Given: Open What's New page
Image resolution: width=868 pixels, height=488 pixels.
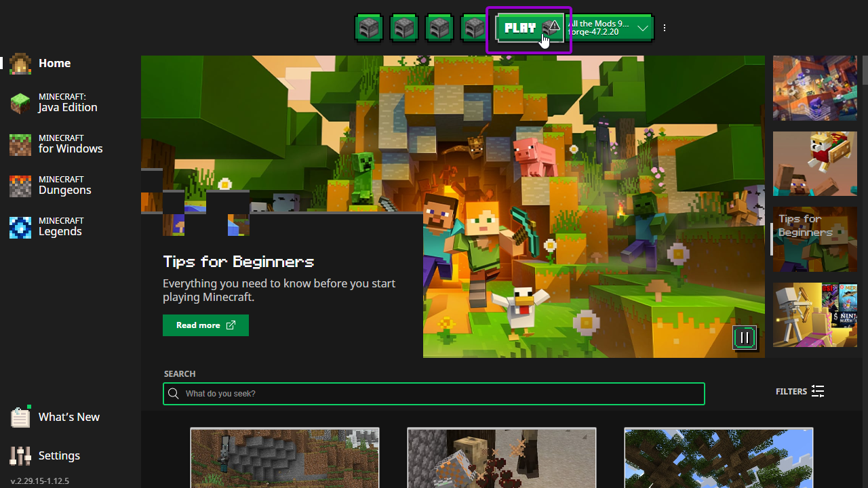Looking at the screenshot, I should [x=68, y=417].
